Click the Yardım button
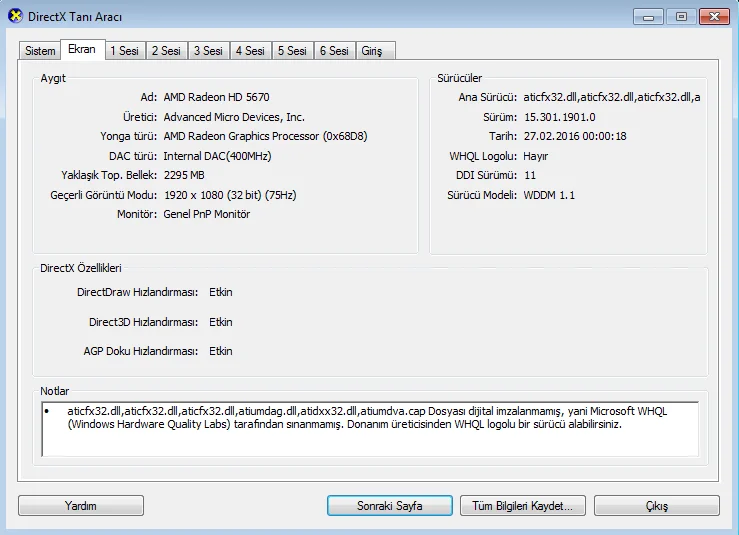 click(81, 506)
